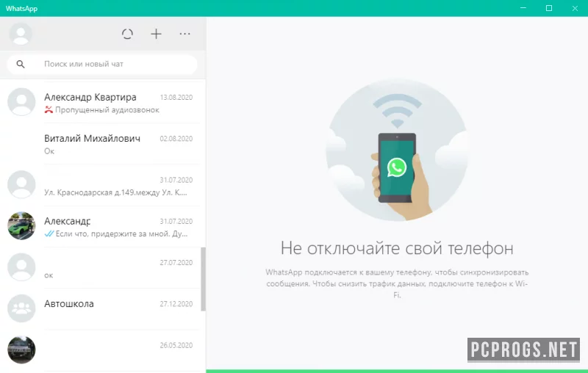Click default avatar of 27.07.2020 chat
Viewport: 588px width, 373px height.
[x=21, y=267]
